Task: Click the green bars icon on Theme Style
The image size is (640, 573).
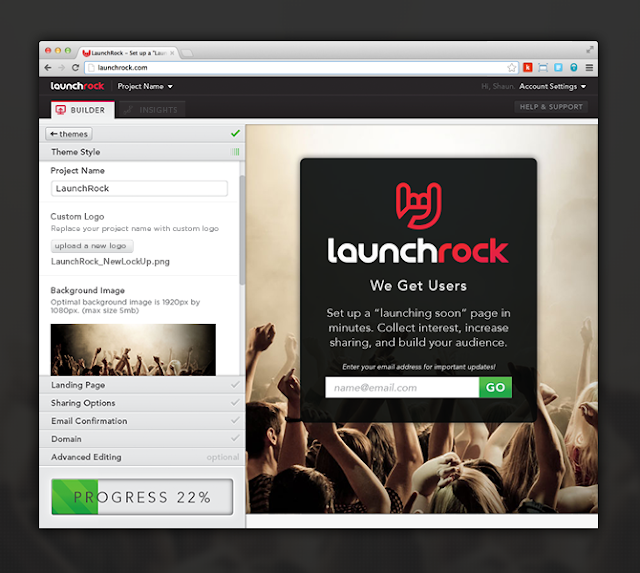Action: [235, 152]
